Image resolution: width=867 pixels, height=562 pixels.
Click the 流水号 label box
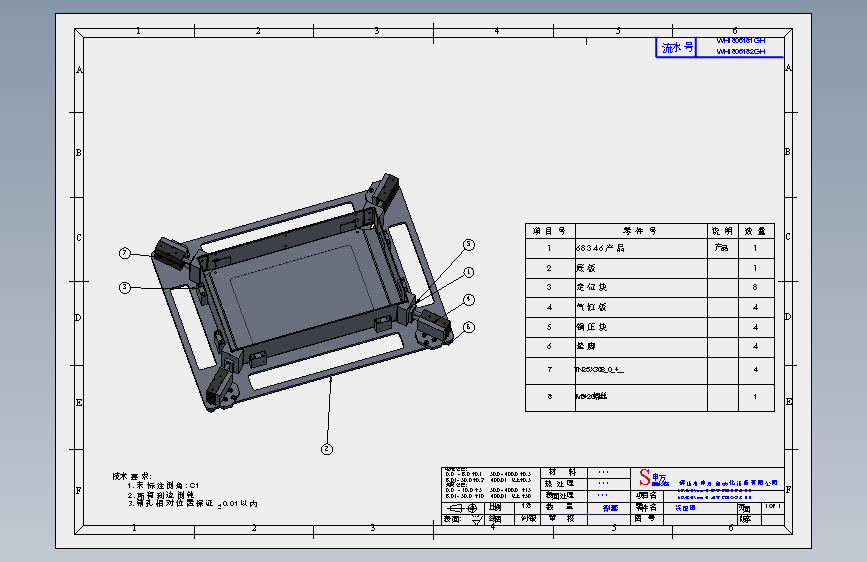pos(676,47)
